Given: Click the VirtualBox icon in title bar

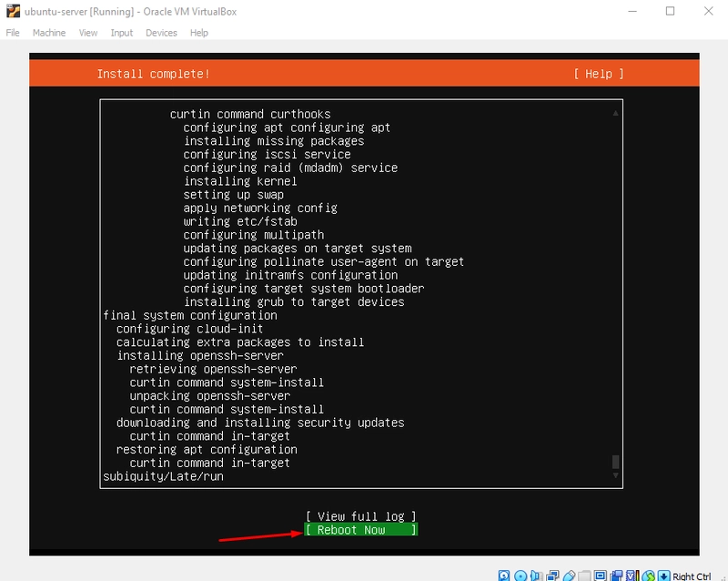Looking at the screenshot, I should point(13,11).
